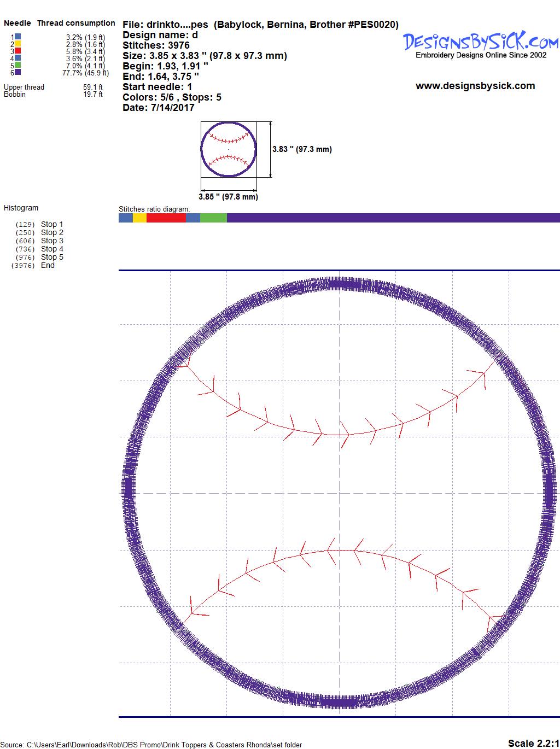Click the red segment of stitches ratio bar
This screenshot has width=560, height=749.
tap(166, 218)
